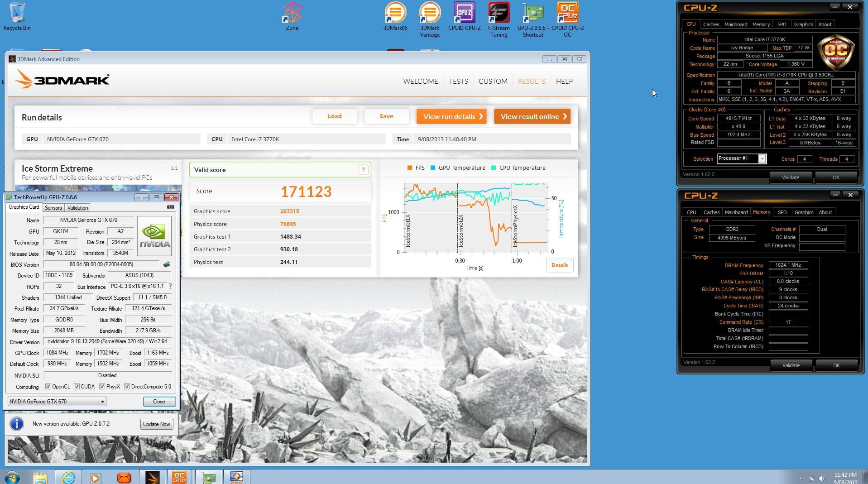Image resolution: width=868 pixels, height=484 pixels.
Task: Open the CUSTOM section in 3DMark
Action: 493,81
